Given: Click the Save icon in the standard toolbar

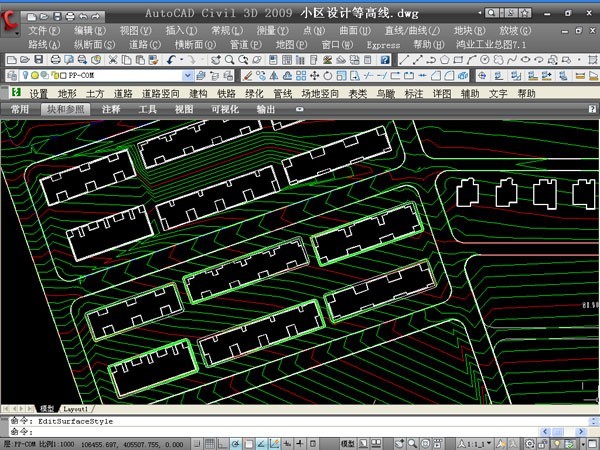Looking at the screenshot, I should [37, 60].
